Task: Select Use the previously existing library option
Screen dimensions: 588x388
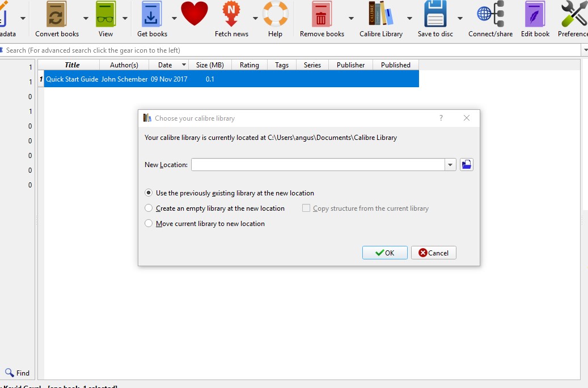Action: (149, 193)
